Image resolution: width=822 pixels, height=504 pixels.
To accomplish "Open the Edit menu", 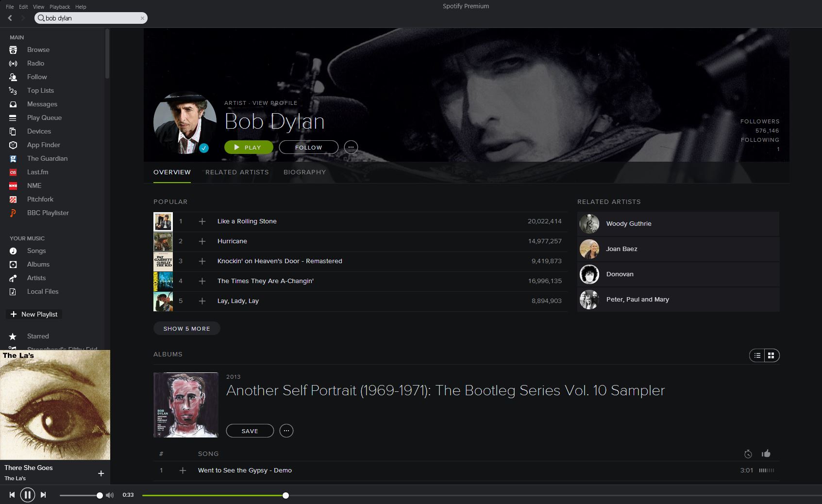I will click(x=23, y=7).
